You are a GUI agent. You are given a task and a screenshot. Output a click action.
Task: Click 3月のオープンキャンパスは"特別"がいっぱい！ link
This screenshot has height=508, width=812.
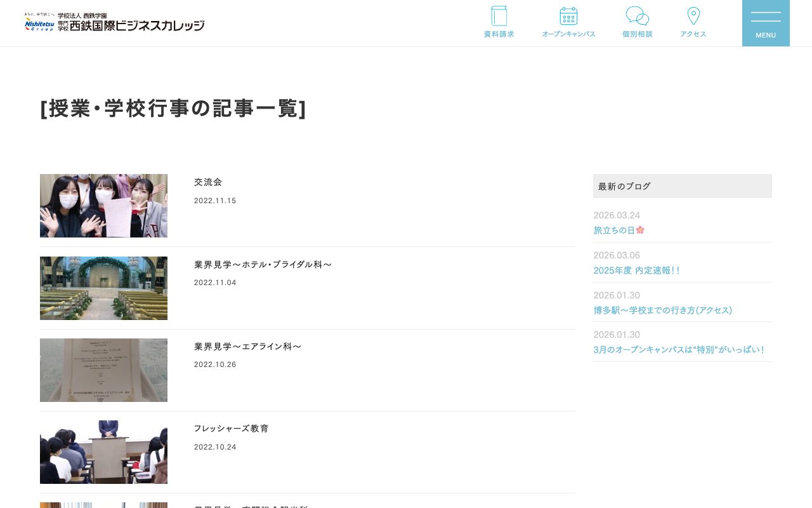[679, 349]
